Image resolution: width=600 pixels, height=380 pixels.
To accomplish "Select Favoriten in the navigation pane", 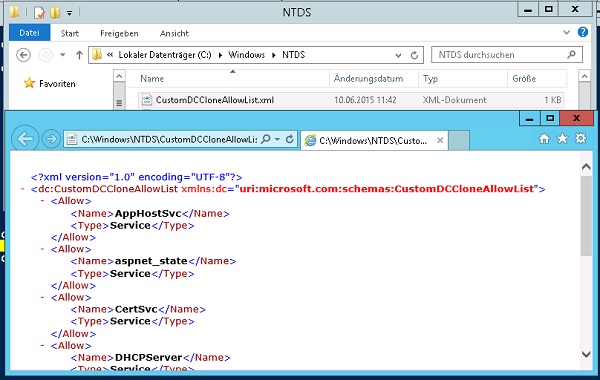I will 57,83.
